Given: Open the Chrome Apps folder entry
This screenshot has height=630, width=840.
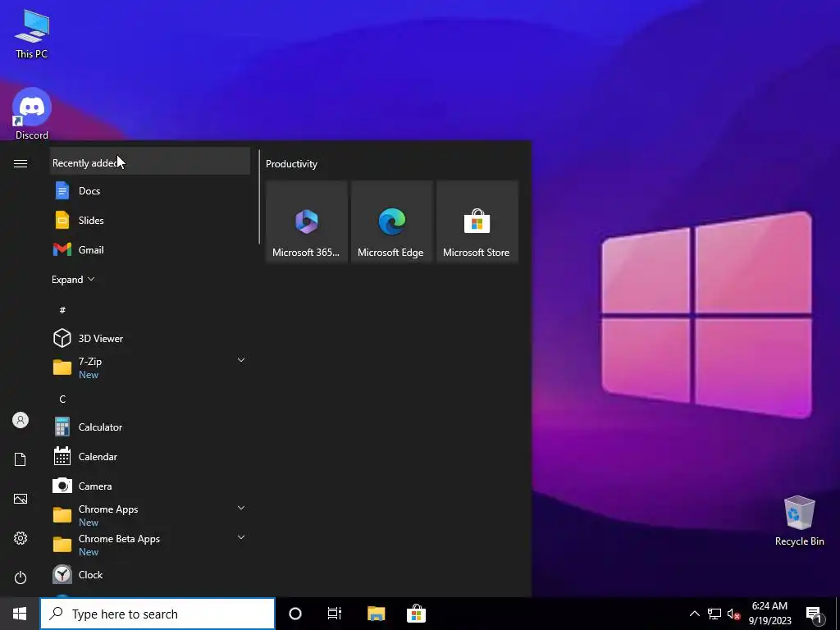Looking at the screenshot, I should pyautogui.click(x=150, y=515).
